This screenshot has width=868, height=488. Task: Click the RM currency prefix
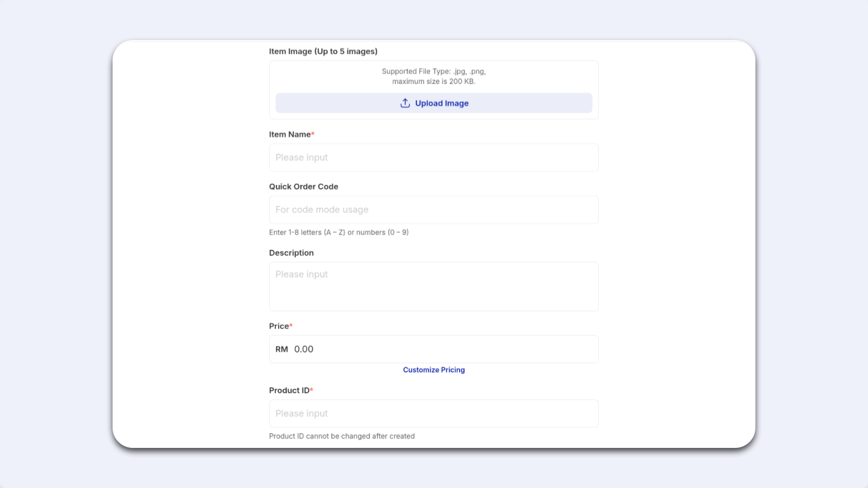click(281, 349)
